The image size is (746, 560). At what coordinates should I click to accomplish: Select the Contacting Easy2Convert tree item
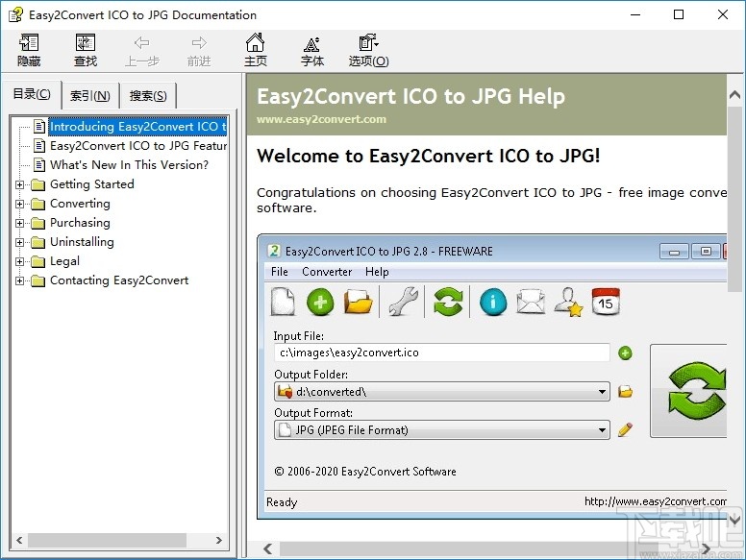119,280
